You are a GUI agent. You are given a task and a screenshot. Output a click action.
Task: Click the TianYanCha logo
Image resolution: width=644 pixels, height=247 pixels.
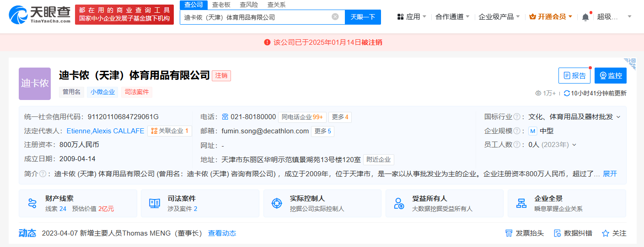click(39, 14)
